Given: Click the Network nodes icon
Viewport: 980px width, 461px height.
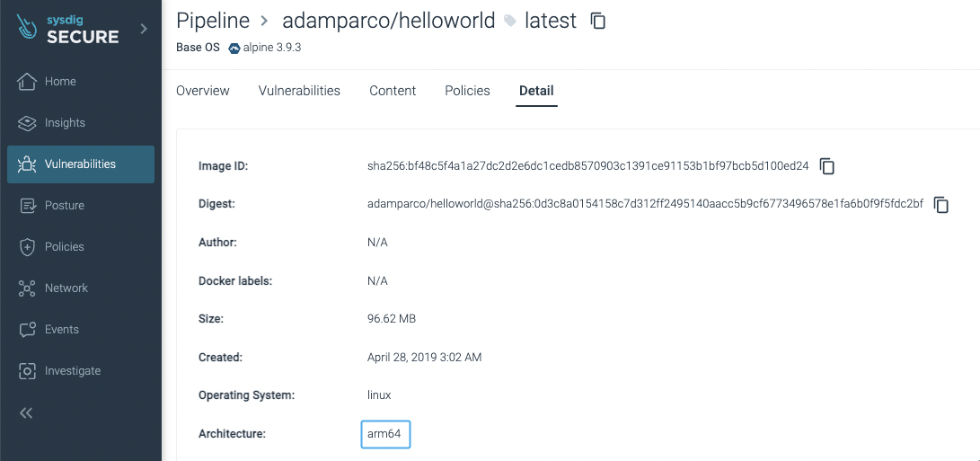Looking at the screenshot, I should tap(26, 288).
